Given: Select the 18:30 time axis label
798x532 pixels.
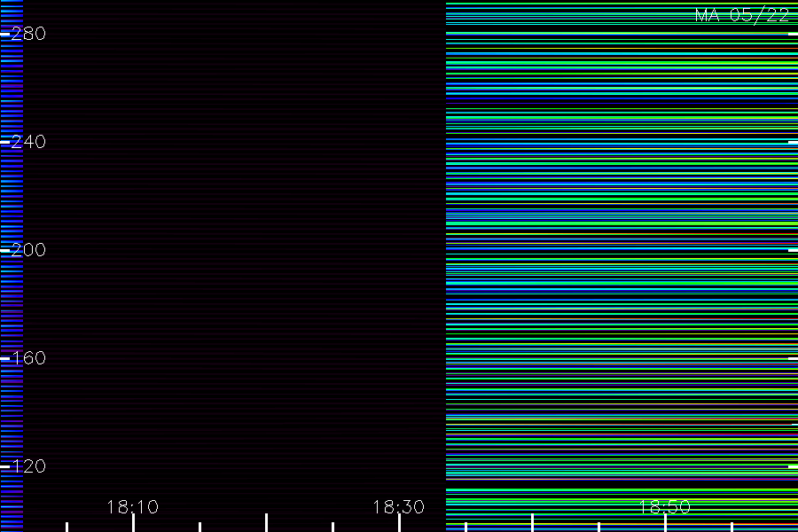Looking at the screenshot, I should pos(398,507).
